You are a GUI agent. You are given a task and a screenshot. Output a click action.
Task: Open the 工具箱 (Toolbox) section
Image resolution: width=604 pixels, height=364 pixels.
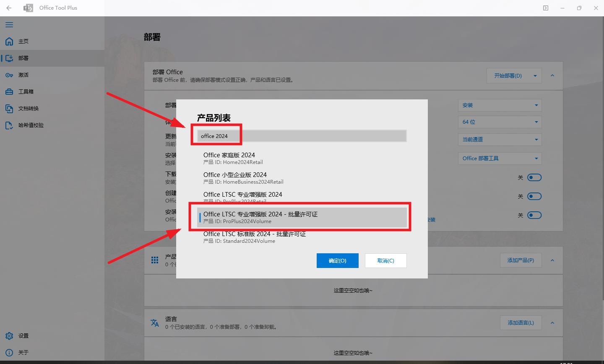pyautogui.click(x=23, y=91)
